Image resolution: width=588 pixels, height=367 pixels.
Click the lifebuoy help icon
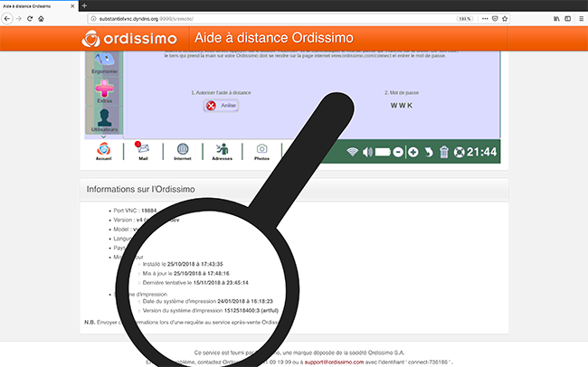pos(459,152)
